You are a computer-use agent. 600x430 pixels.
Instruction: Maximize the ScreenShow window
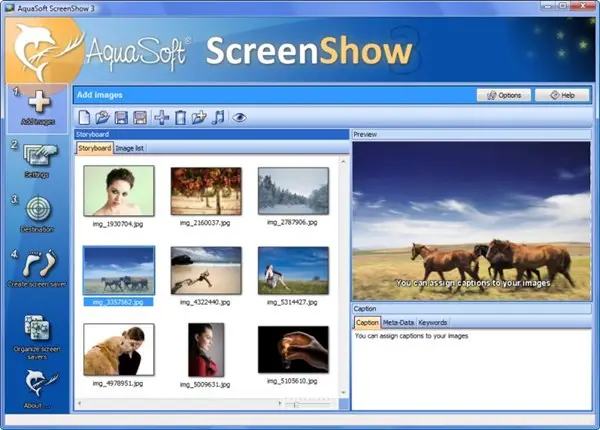563,5
